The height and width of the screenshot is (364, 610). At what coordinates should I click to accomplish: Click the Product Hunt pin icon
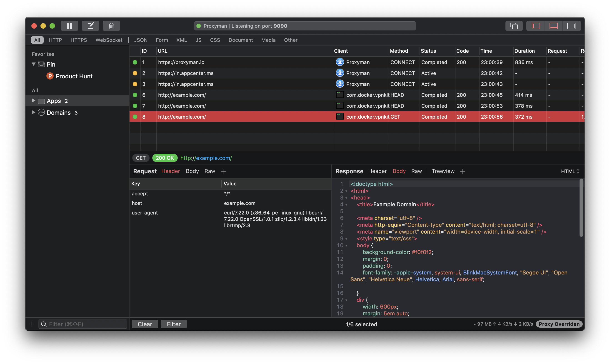pos(50,76)
